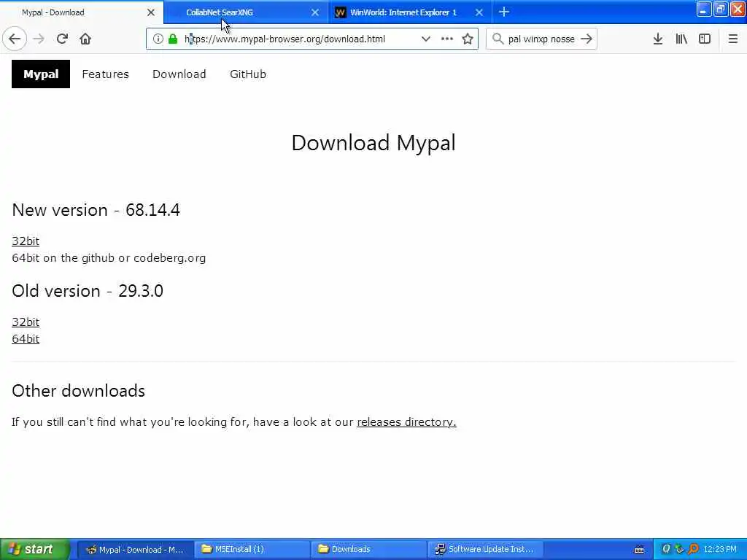Toggle the sidebar view icon
747x560 pixels.
pos(705,39)
